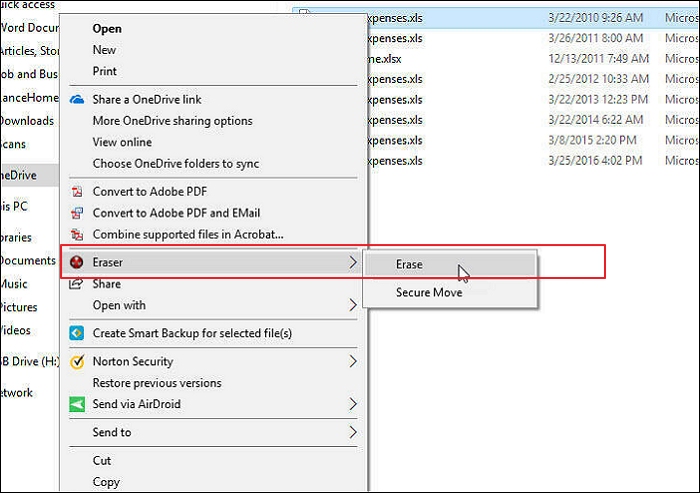Expand the Norton Security submenu arrow
Screen dimensions: 700x493
pos(352,361)
